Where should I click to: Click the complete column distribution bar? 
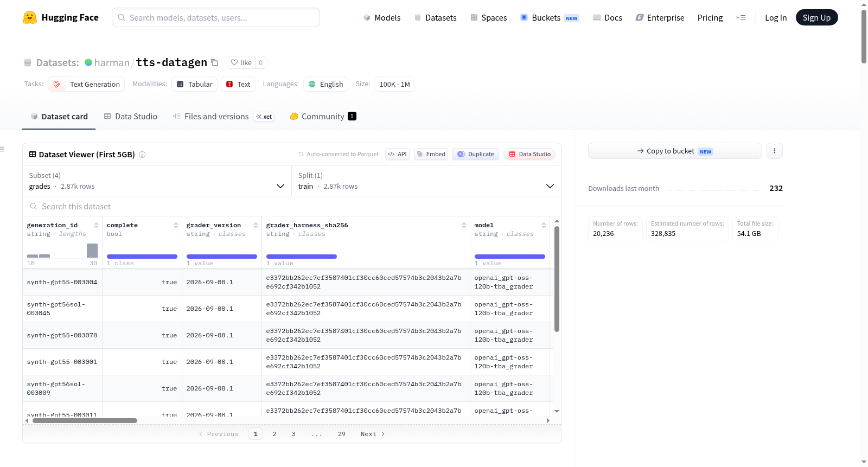[x=142, y=257]
